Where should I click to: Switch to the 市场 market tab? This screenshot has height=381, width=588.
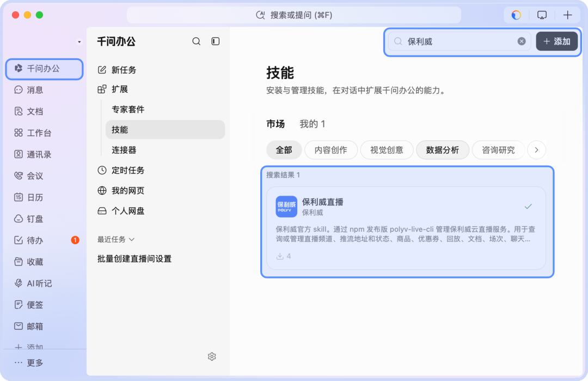click(275, 124)
